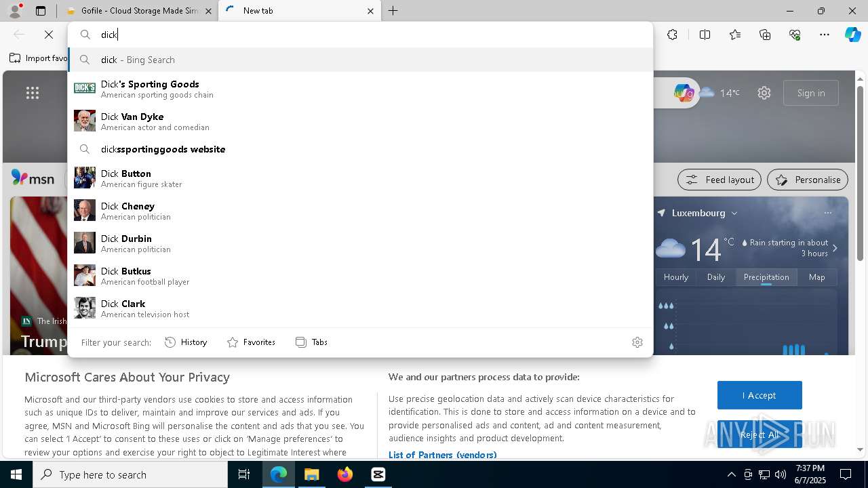The width and height of the screenshot is (868, 488).
Task: Open the Edge profile icon
Action: click(15, 11)
